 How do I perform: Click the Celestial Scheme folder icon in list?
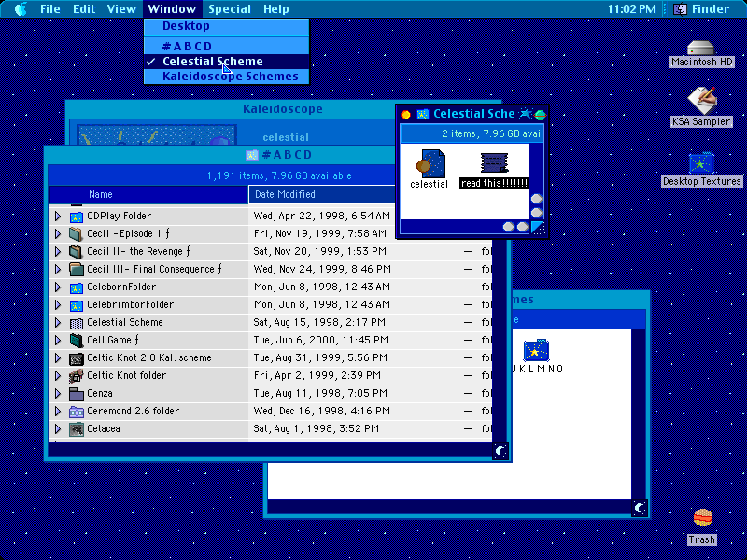[77, 323]
